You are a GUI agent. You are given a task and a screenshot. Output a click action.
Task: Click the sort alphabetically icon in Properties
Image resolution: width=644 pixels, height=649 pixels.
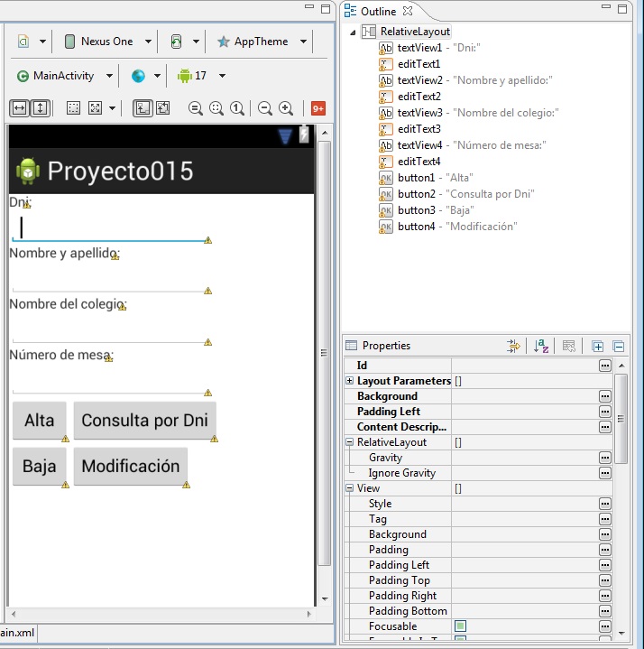(x=541, y=346)
